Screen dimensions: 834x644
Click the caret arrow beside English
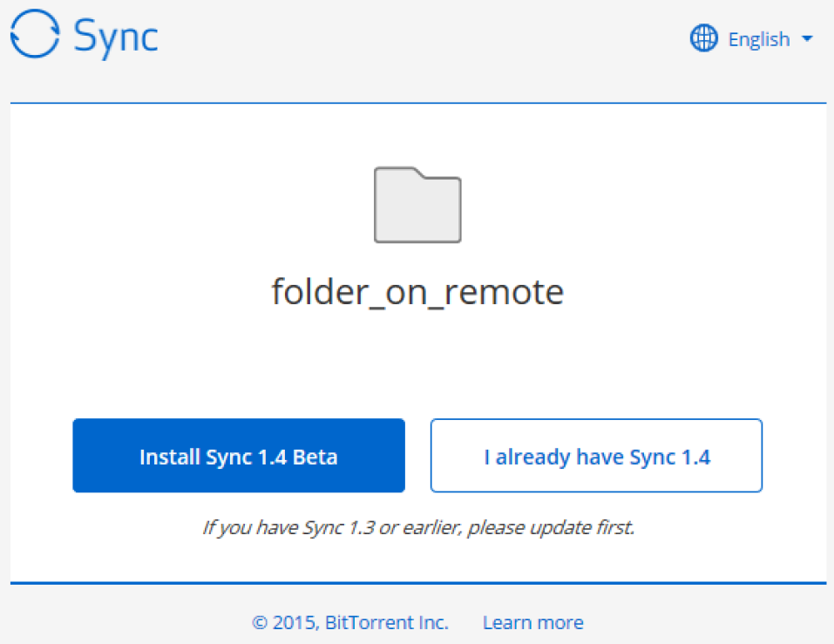[806, 39]
